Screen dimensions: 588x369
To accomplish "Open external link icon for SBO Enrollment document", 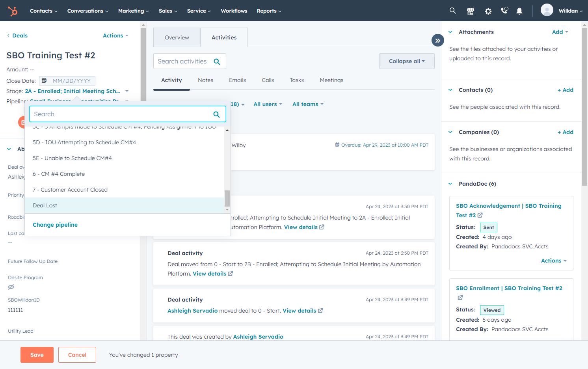I will tap(460, 298).
